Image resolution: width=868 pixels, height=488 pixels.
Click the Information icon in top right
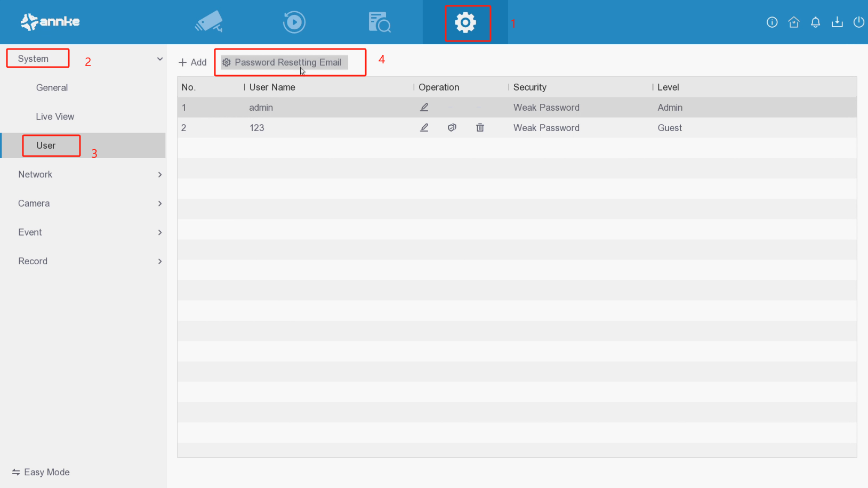tap(772, 22)
